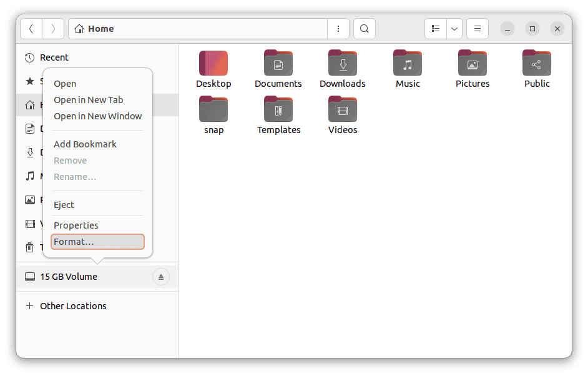Open Properties from the context menu
Screen dimensions: 588x376
click(97, 225)
